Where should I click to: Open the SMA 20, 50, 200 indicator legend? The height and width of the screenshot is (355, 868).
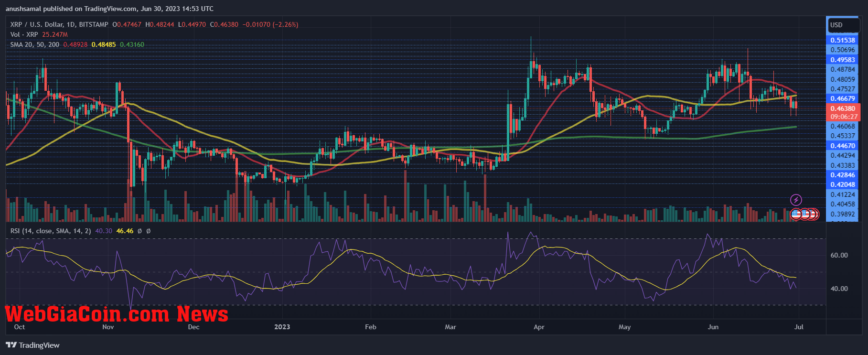pyautogui.click(x=35, y=44)
